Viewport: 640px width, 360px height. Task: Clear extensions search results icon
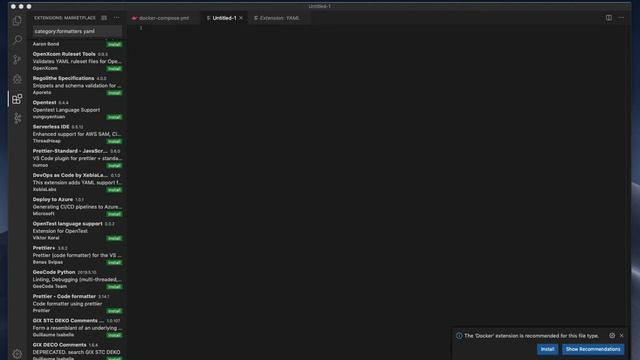(x=104, y=18)
